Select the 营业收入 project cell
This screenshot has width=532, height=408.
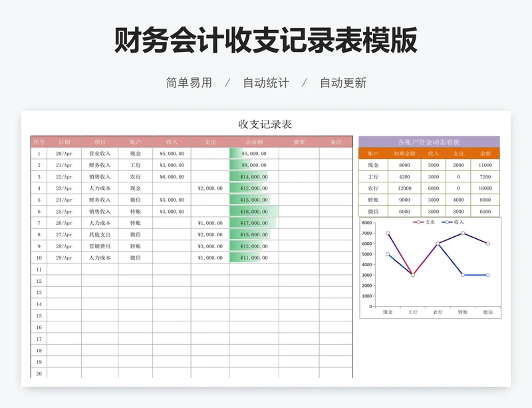(100, 154)
